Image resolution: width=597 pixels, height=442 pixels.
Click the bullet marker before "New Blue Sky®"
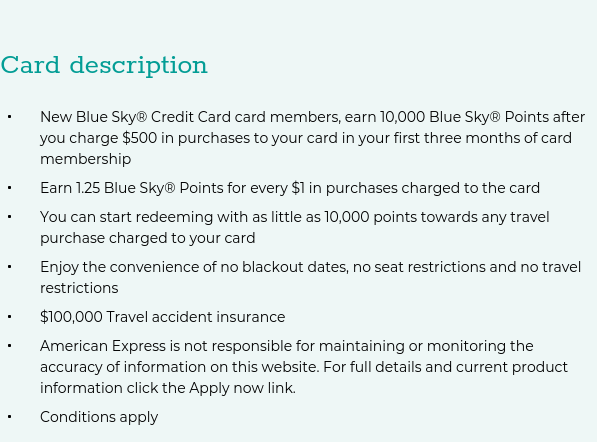[x=10, y=117]
